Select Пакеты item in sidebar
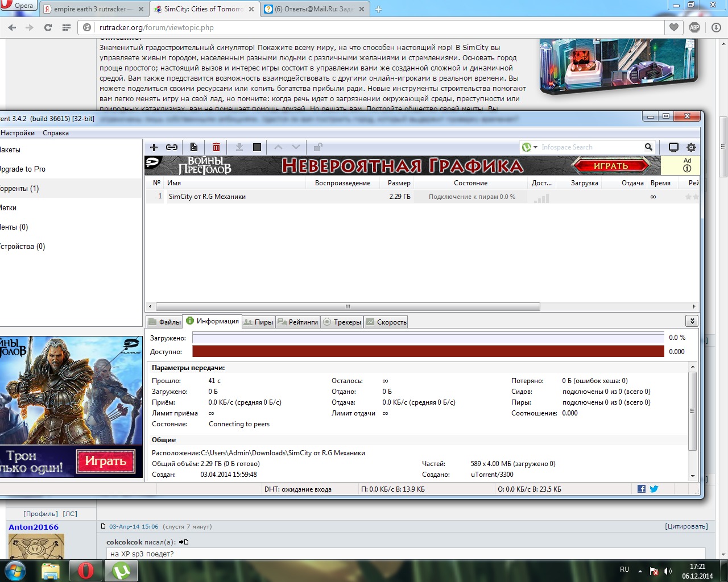728x582 pixels. (x=71, y=149)
